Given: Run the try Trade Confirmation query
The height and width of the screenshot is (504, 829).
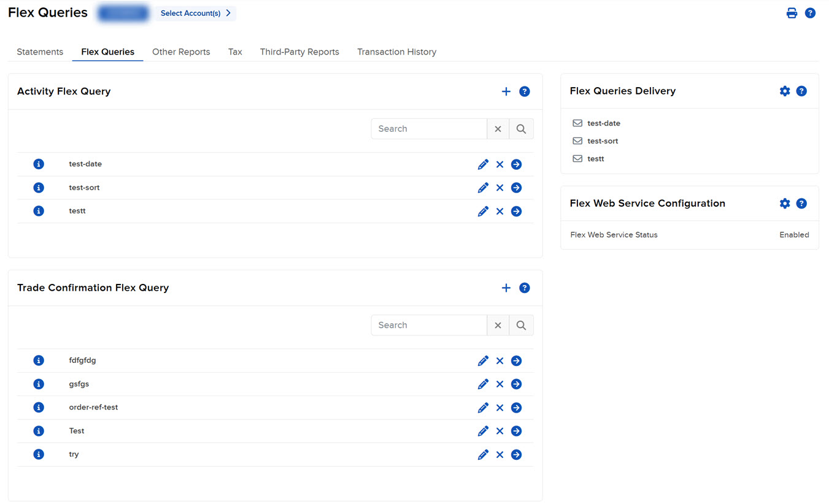Looking at the screenshot, I should [516, 454].
